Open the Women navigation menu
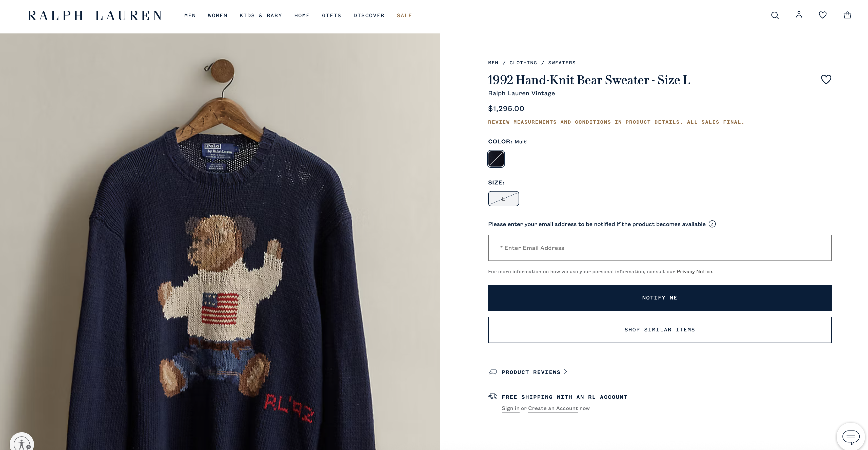The height and width of the screenshot is (450, 868). coord(218,15)
